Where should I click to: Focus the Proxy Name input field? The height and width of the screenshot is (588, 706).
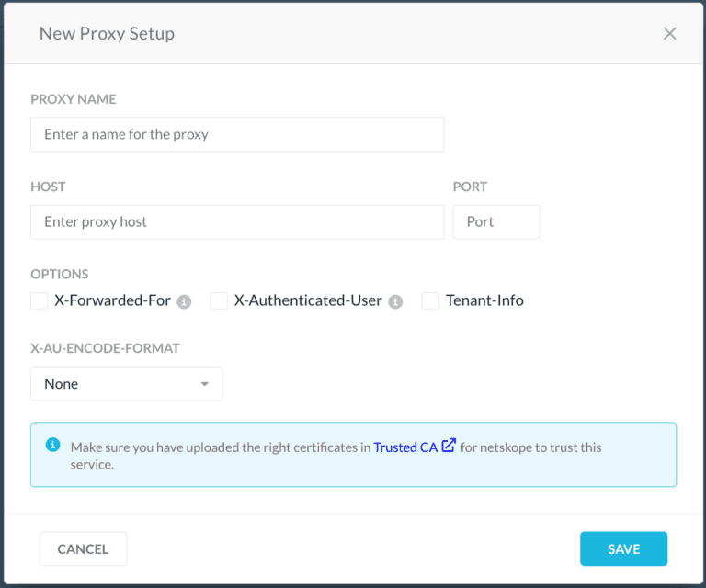[x=237, y=134]
